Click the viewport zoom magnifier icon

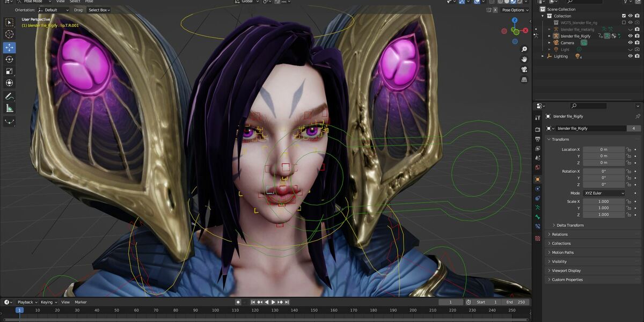pos(524,49)
